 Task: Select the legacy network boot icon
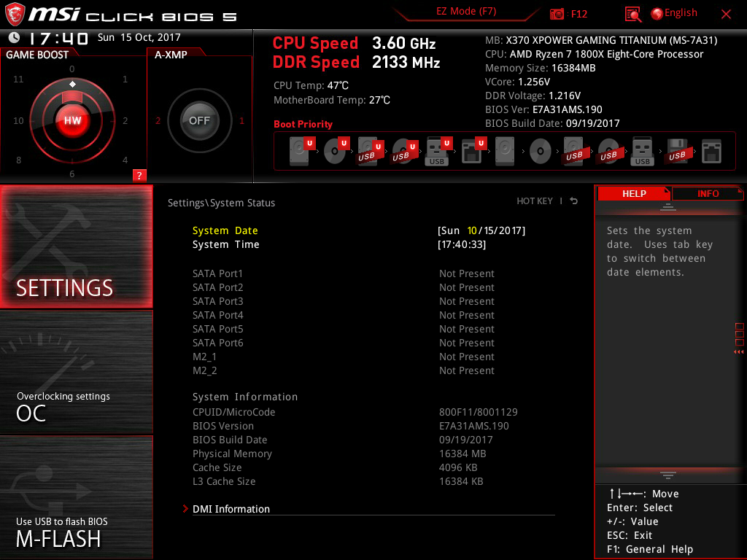[711, 152]
